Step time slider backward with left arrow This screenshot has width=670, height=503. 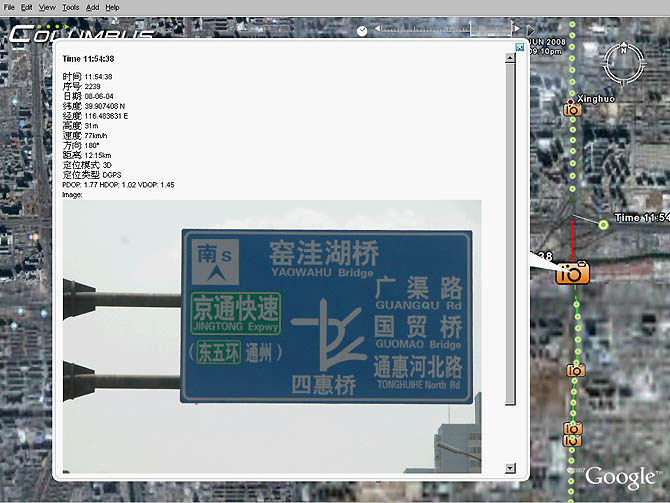377,28
